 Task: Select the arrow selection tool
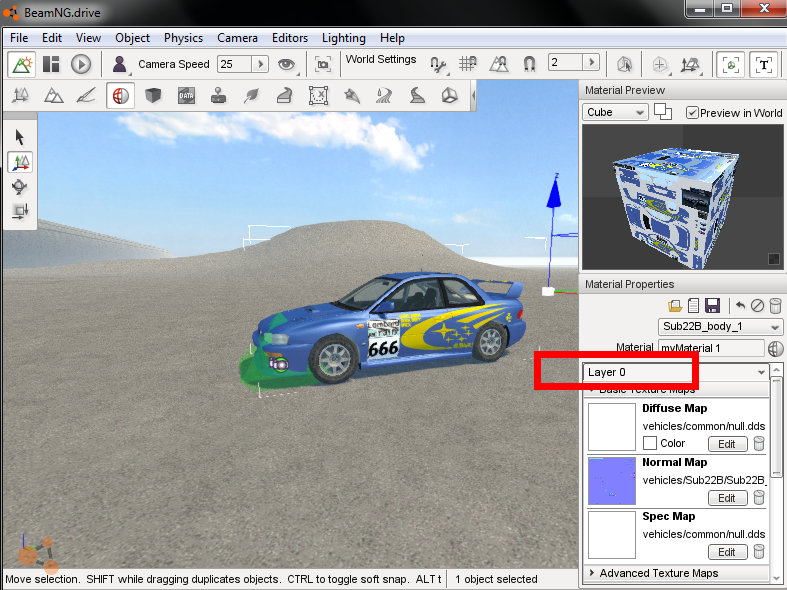point(20,137)
